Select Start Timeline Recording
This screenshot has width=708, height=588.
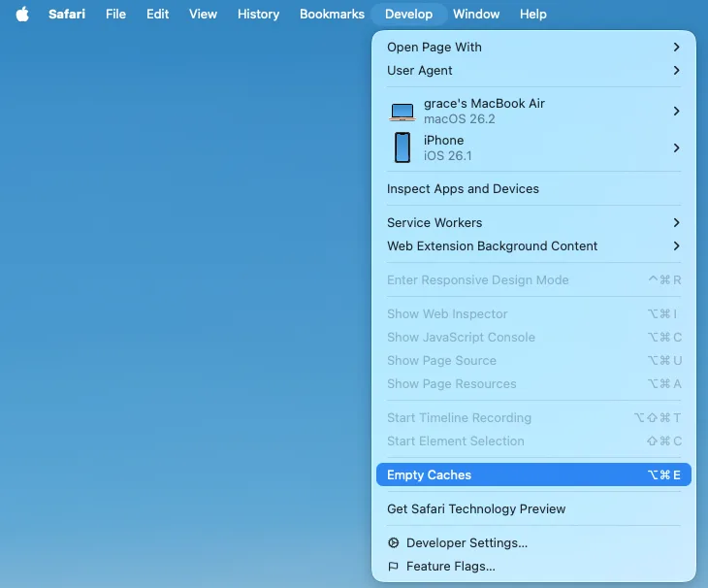533,418
